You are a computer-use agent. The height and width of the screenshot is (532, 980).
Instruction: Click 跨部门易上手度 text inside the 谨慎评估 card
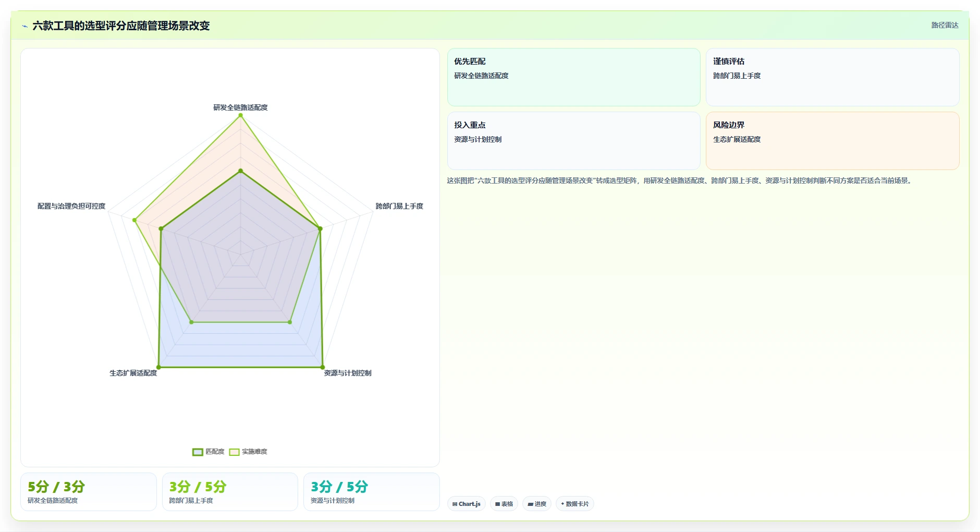click(x=737, y=76)
